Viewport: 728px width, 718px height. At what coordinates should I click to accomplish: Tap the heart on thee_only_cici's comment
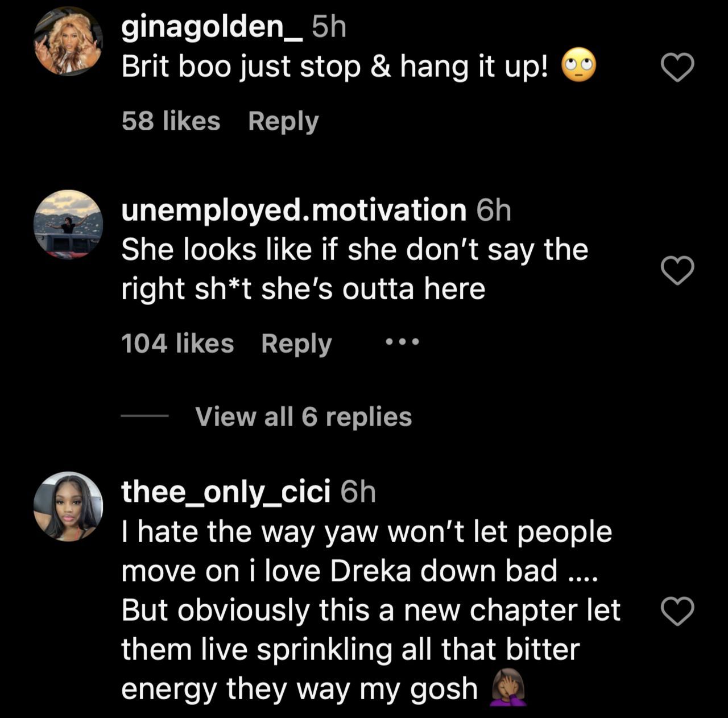coord(677,612)
